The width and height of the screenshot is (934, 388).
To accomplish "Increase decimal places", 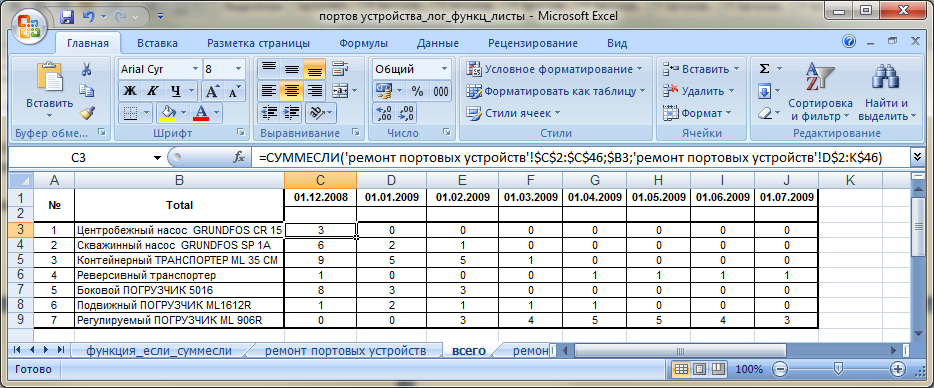I will [383, 113].
